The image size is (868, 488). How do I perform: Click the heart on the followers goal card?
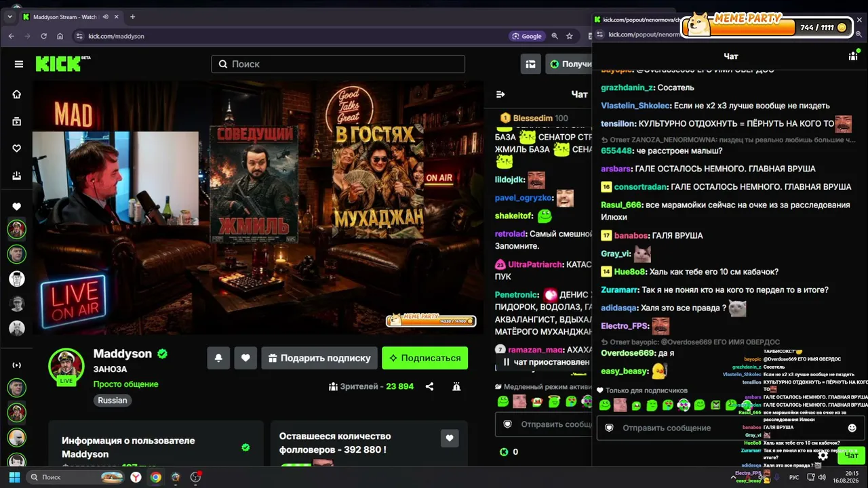[450, 439]
